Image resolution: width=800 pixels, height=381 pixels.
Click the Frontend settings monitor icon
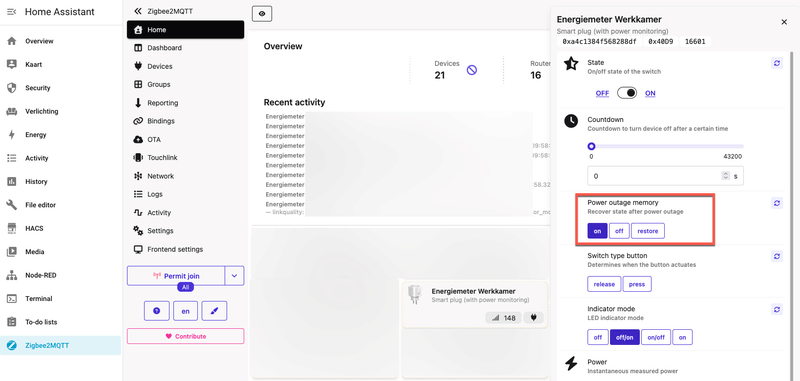pos(138,249)
